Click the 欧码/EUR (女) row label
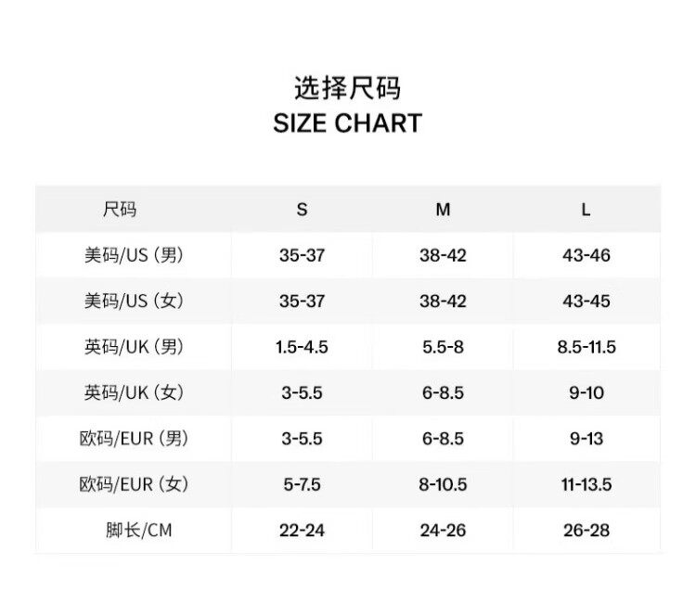696x616 pixels. point(134,484)
